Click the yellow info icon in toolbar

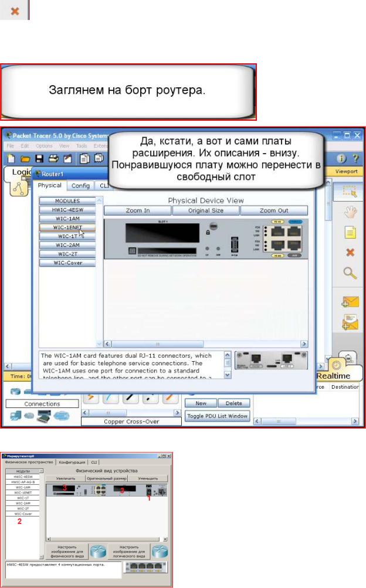pos(341,158)
